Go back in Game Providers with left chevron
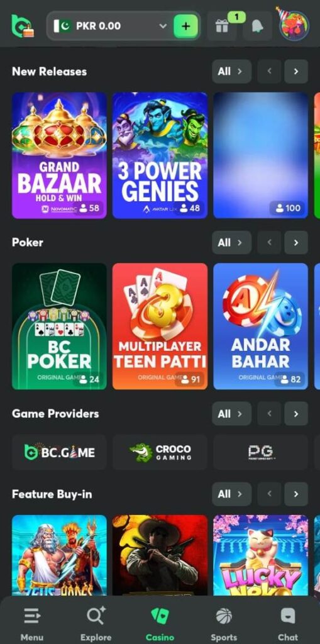This screenshot has height=644, width=320. point(269,414)
